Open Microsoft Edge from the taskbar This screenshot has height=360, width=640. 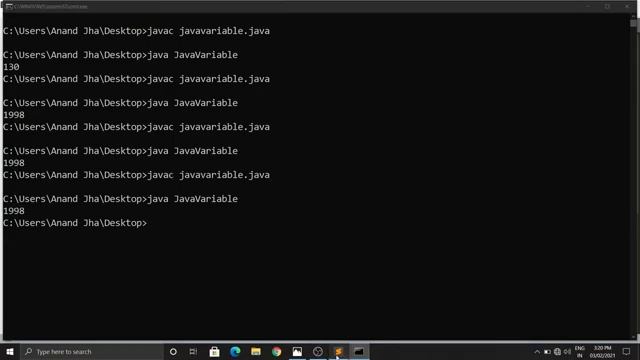point(235,351)
